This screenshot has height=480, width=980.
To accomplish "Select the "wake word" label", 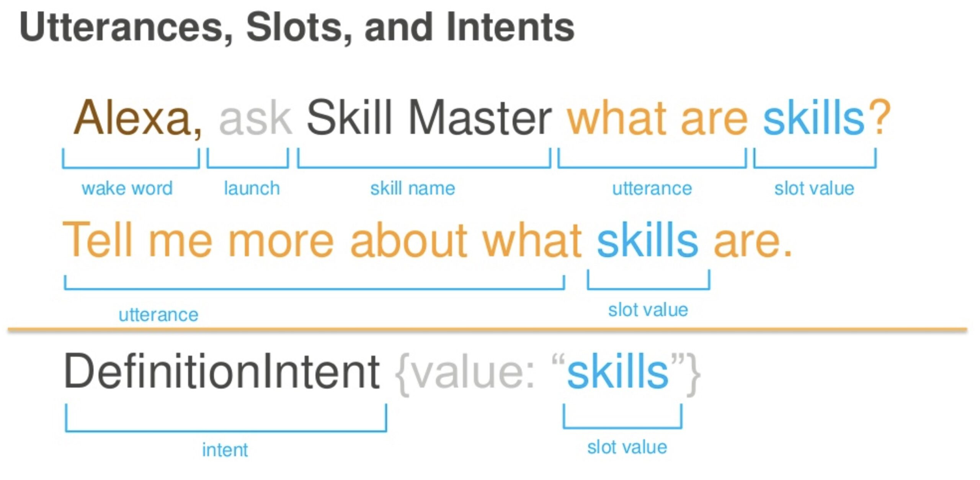I will point(127,188).
